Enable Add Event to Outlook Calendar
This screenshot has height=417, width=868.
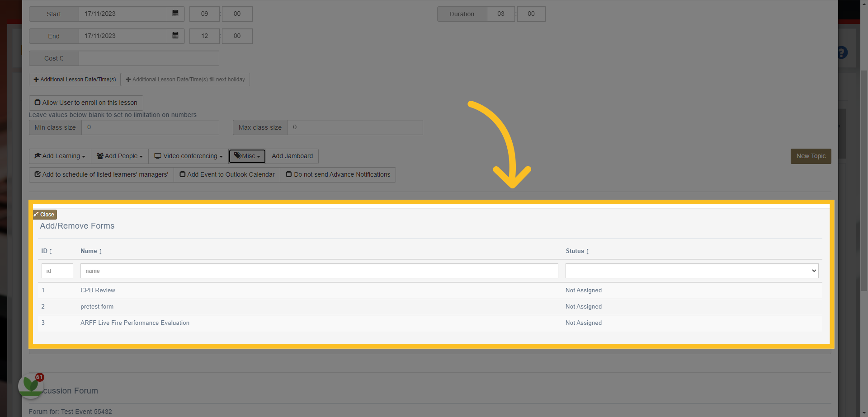pyautogui.click(x=227, y=174)
